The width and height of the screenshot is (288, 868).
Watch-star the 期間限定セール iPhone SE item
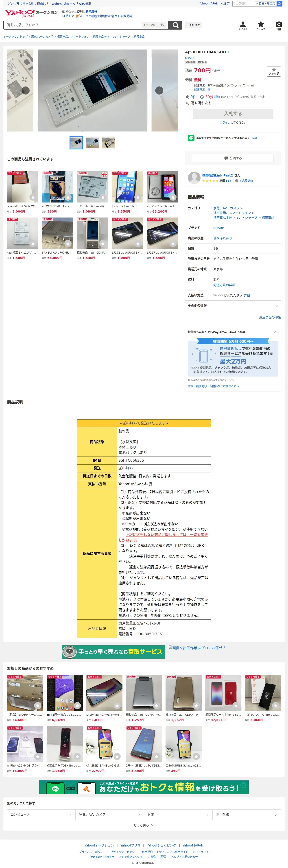236,706
